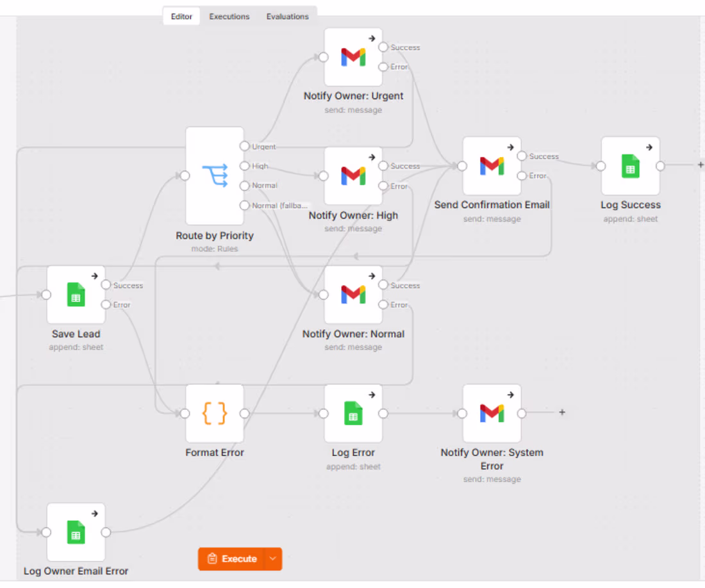Image resolution: width=705 pixels, height=588 pixels.
Task: Click the Log Error input connector
Action: [x=323, y=413]
